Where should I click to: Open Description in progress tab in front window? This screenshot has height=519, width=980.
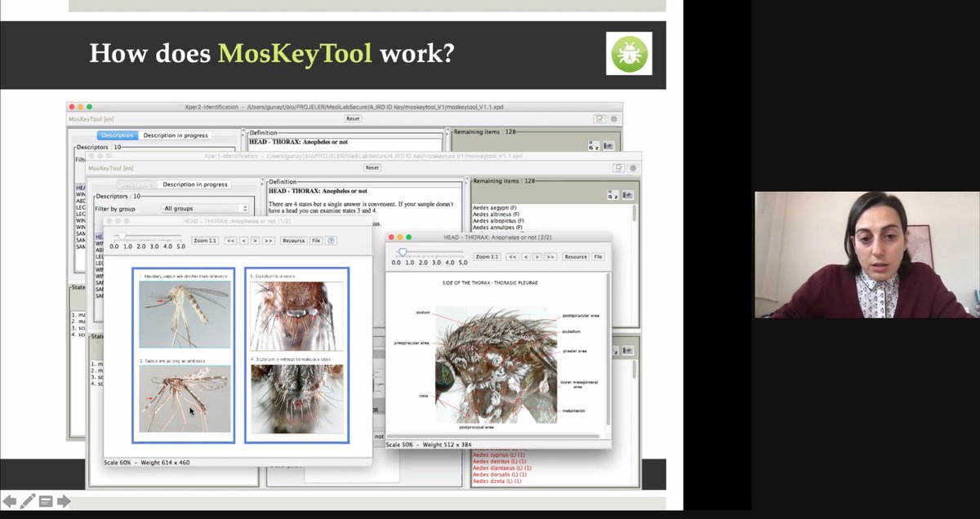pyautogui.click(x=195, y=184)
